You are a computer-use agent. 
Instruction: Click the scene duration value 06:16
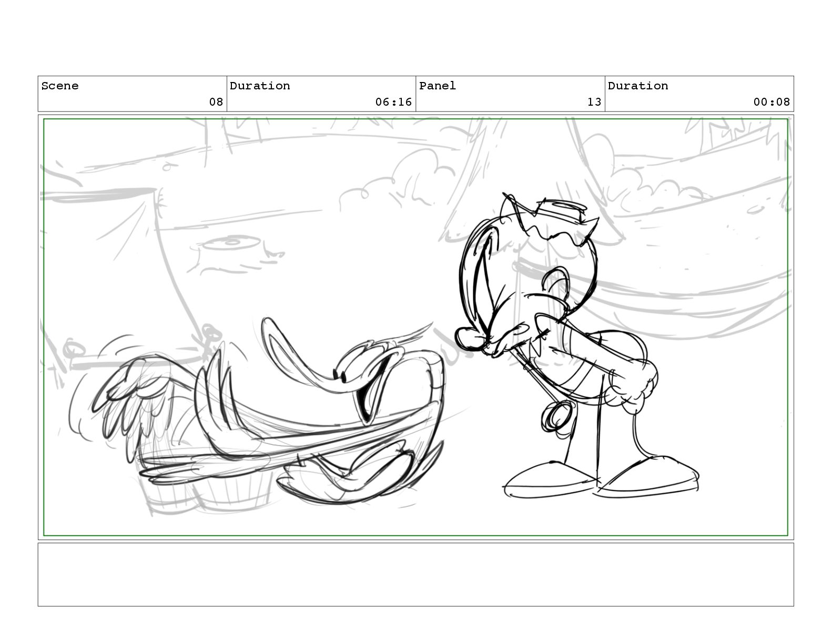(x=393, y=102)
